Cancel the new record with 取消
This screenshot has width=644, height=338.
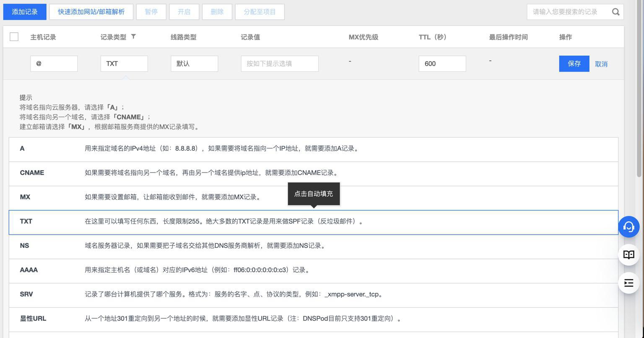(x=601, y=64)
